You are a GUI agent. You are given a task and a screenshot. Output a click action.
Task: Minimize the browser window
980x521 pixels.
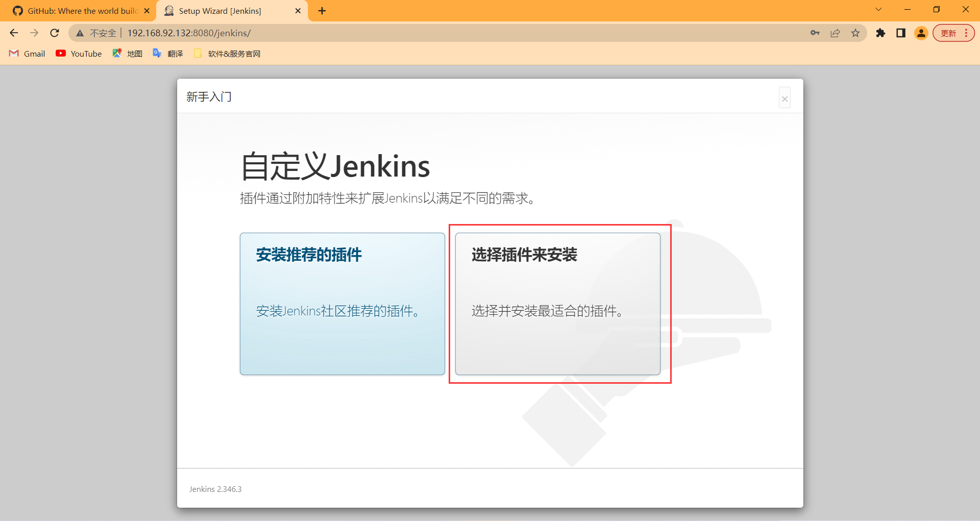(908, 10)
